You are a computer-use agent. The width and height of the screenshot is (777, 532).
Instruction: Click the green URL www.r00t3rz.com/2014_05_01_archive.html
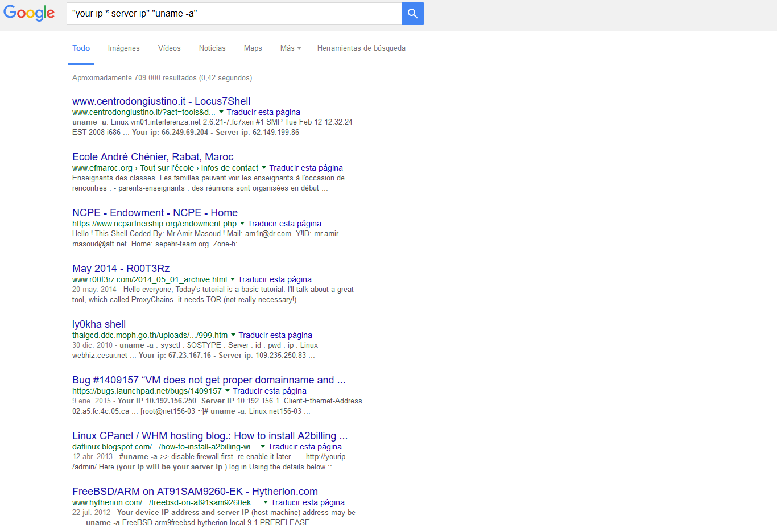coord(150,279)
